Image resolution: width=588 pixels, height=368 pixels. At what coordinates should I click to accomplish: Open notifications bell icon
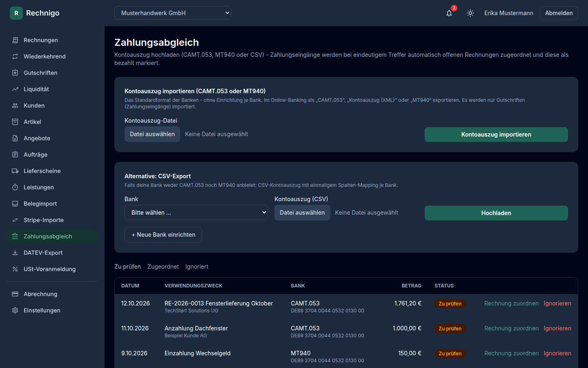click(x=449, y=13)
